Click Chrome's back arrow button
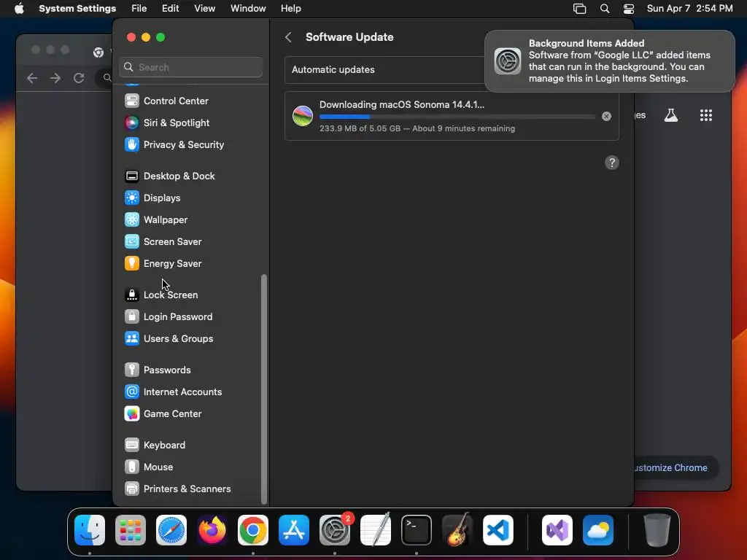747x560 pixels. coord(32,78)
